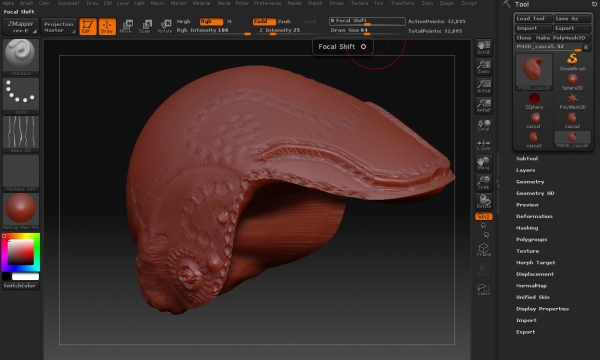Open the Texture Off selector
600x360 pixels.
[21, 173]
